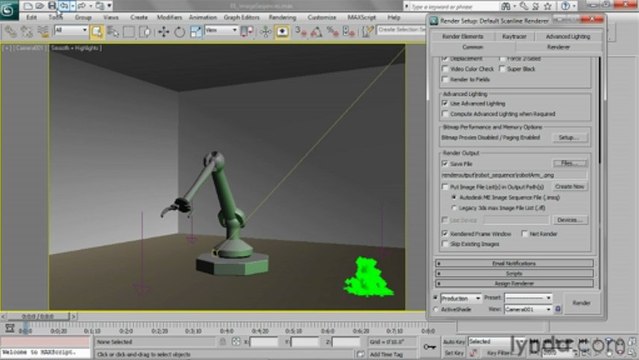Enable Put Image File List(s) in Output Path(s)
Viewport: 639px width, 360px height.
pyautogui.click(x=445, y=187)
